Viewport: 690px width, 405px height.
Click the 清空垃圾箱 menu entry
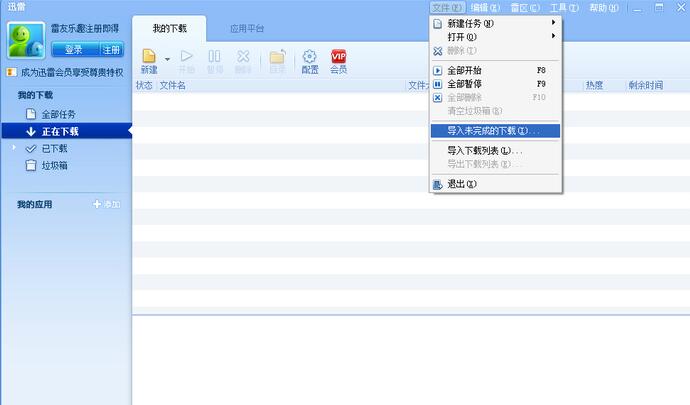tap(495, 111)
